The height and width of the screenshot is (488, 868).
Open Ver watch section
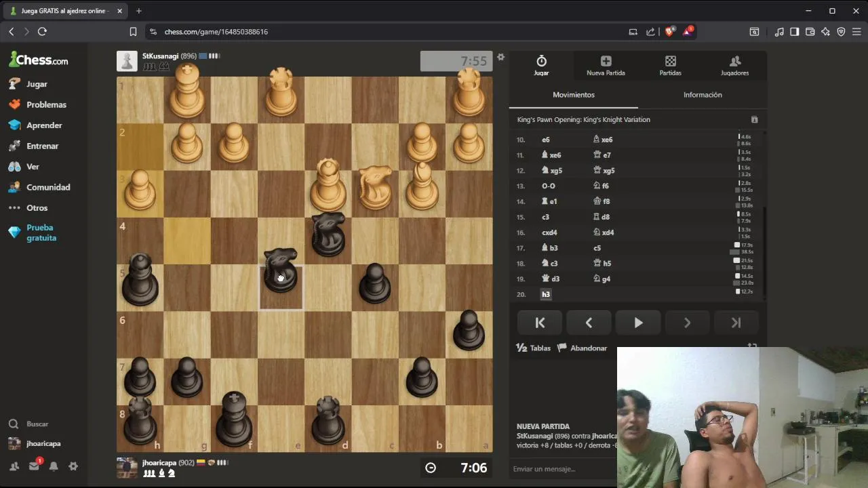(x=24, y=167)
